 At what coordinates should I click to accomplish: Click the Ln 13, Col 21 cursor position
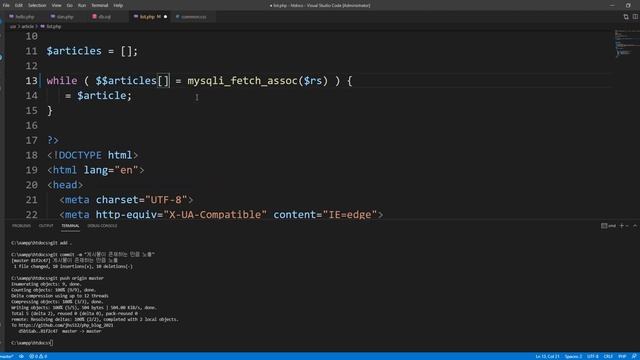(x=547, y=356)
